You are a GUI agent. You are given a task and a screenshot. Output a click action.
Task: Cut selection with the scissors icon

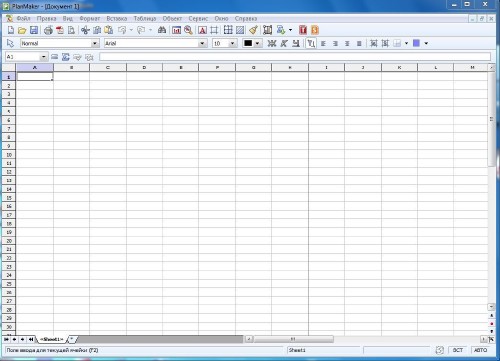click(x=85, y=30)
